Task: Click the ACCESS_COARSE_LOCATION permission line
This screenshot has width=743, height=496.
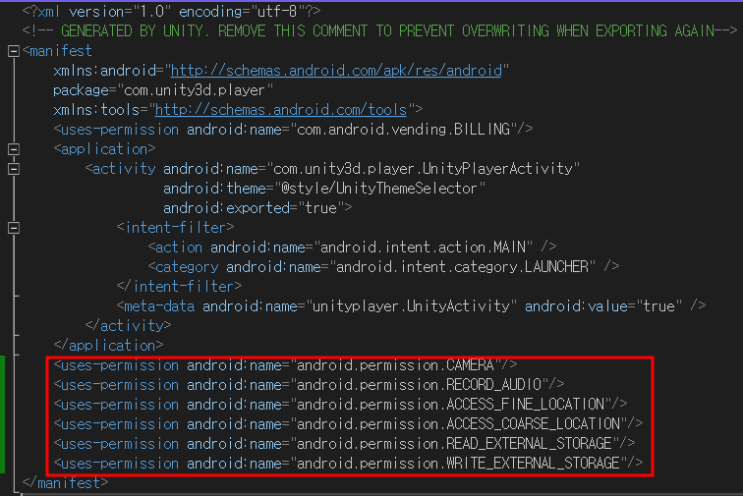Action: point(348,424)
